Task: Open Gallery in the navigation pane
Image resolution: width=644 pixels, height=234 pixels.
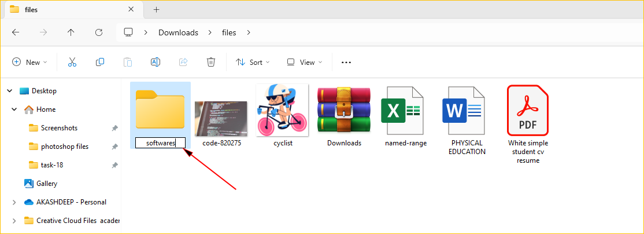Action: tap(46, 184)
